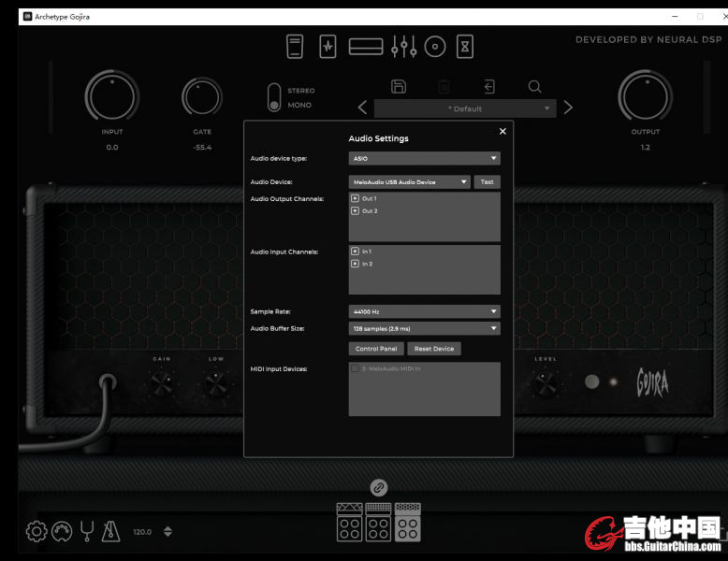Open the Audio device type dropdown
728x561 pixels.
click(x=424, y=159)
